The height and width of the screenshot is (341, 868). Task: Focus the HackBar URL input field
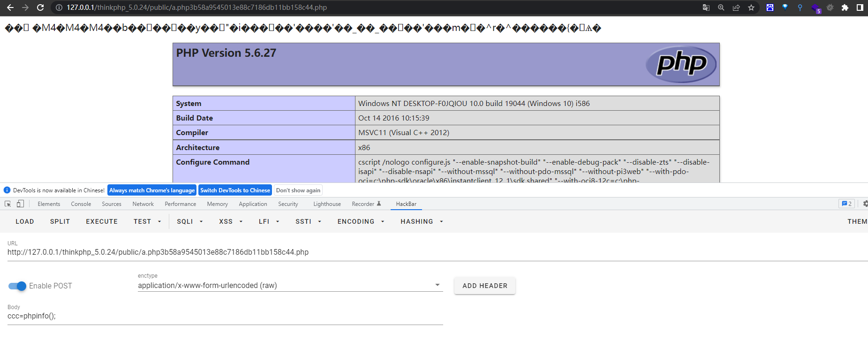438,252
